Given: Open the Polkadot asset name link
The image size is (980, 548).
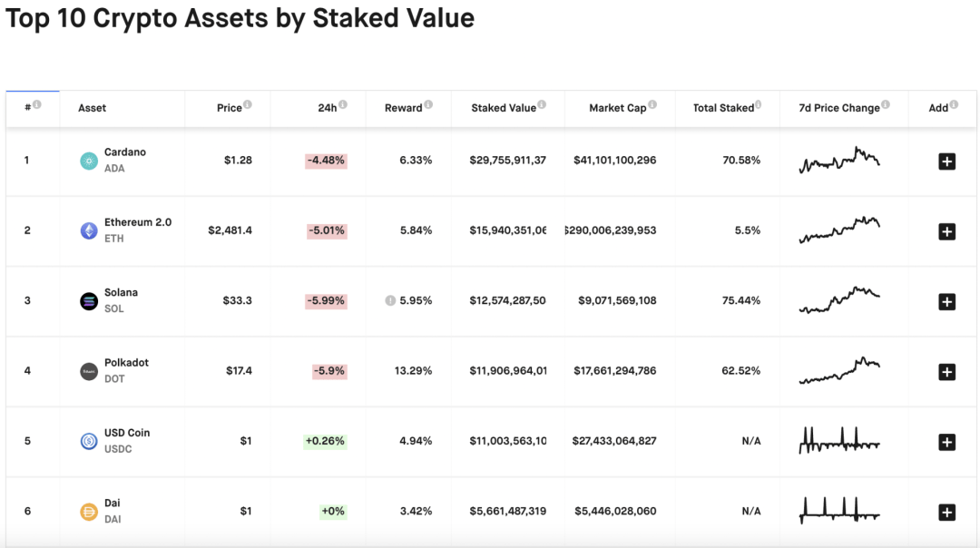Looking at the screenshot, I should coord(126,363).
